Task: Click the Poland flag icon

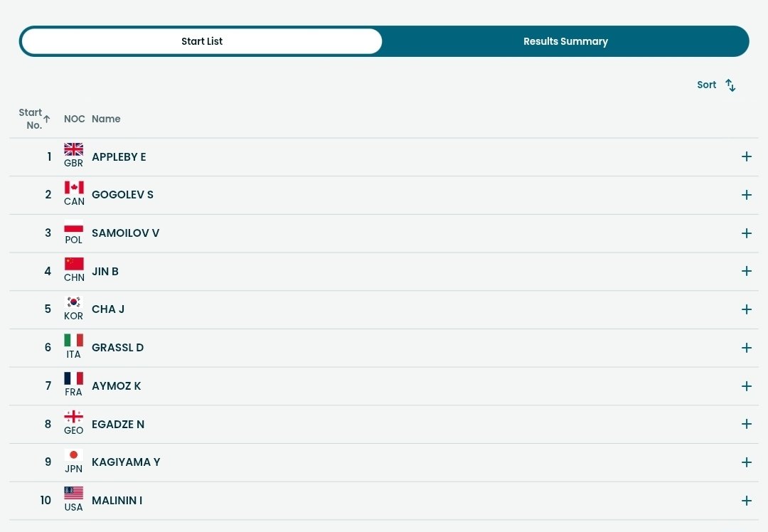Action: pos(73,225)
